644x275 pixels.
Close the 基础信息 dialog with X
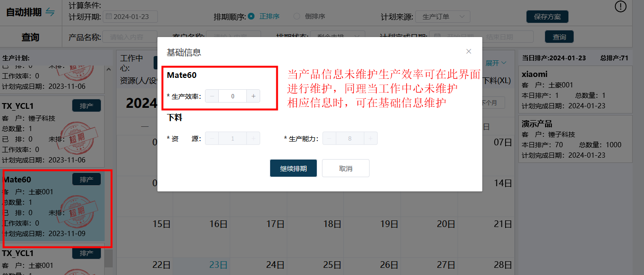point(468,51)
